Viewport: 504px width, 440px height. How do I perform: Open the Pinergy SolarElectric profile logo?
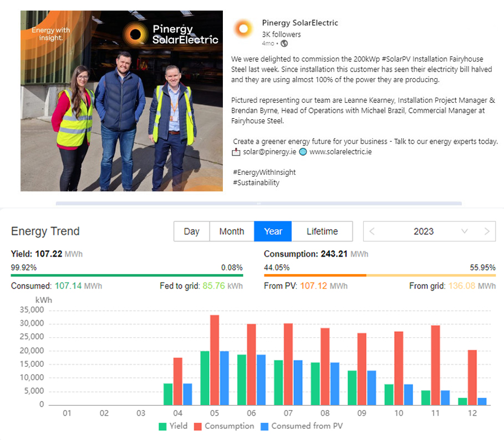(x=243, y=29)
